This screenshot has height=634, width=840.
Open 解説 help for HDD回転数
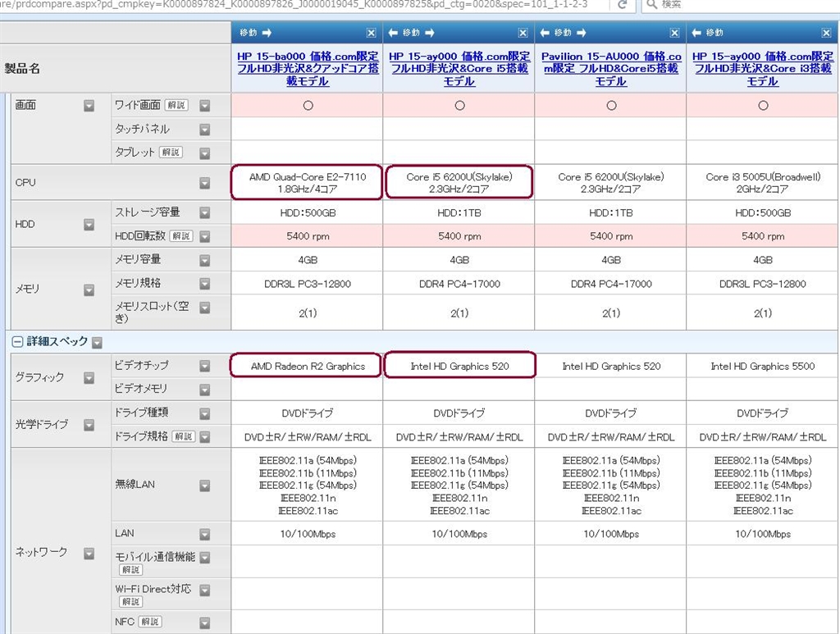coord(181,235)
